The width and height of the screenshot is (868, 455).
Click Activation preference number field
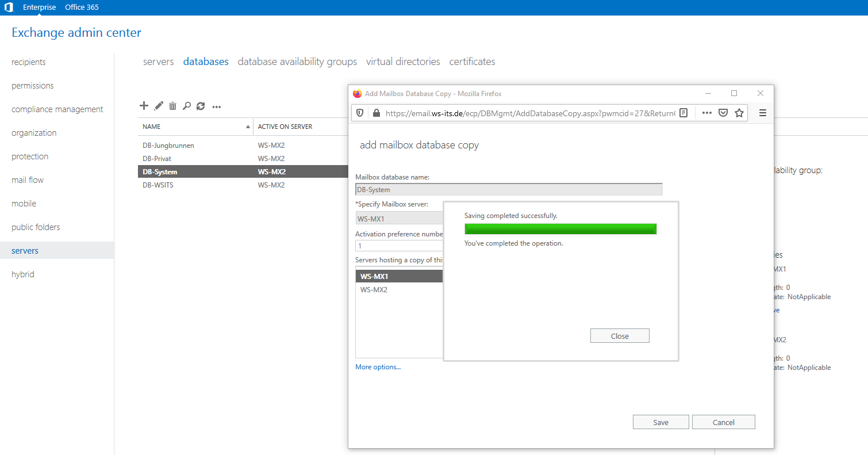[x=400, y=246]
